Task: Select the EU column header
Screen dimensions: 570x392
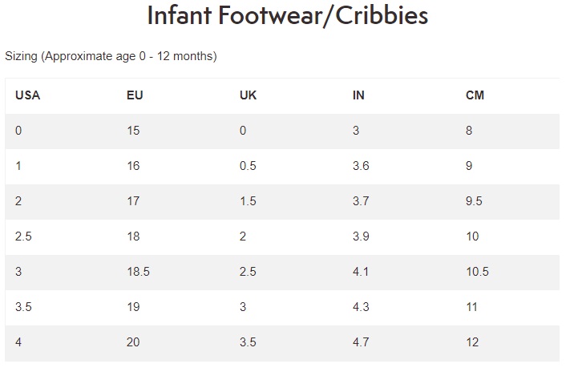Action: [x=135, y=95]
